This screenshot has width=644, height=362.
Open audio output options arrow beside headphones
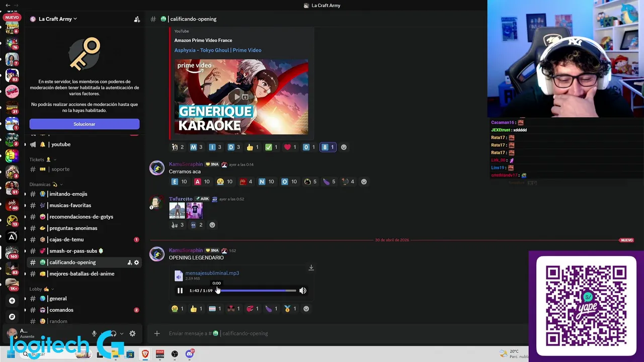121,333
